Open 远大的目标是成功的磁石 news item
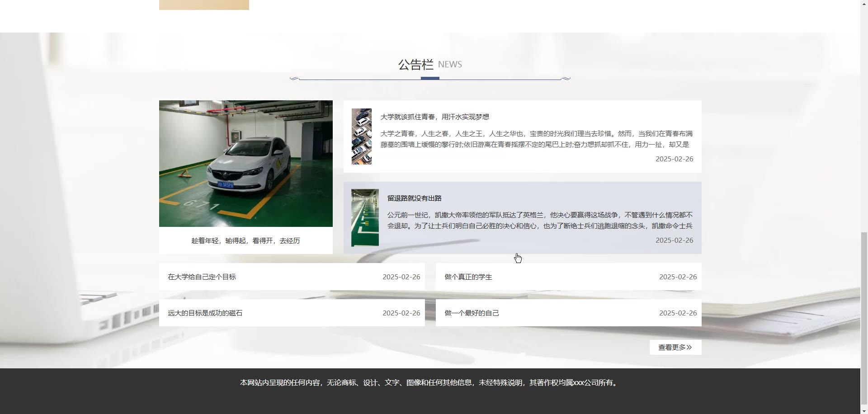Viewport: 868px width, 414px height. click(205, 313)
